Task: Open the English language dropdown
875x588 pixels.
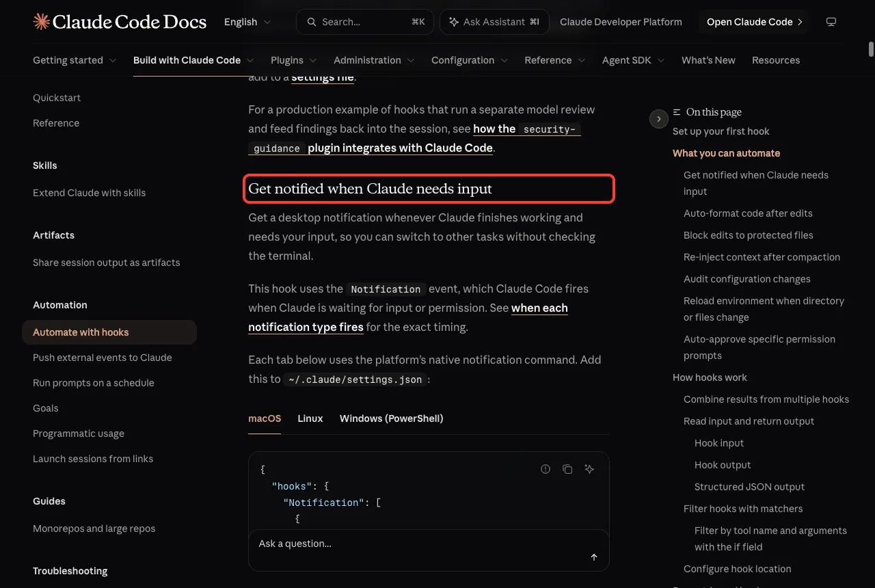Action: [247, 22]
